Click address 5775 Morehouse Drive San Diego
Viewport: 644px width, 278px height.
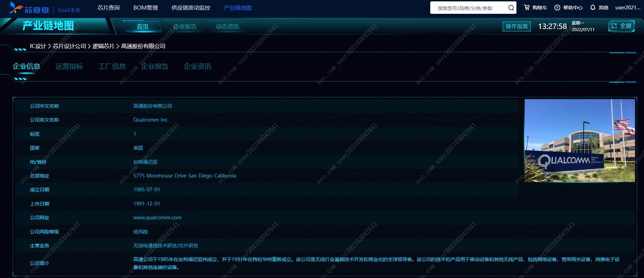185,176
